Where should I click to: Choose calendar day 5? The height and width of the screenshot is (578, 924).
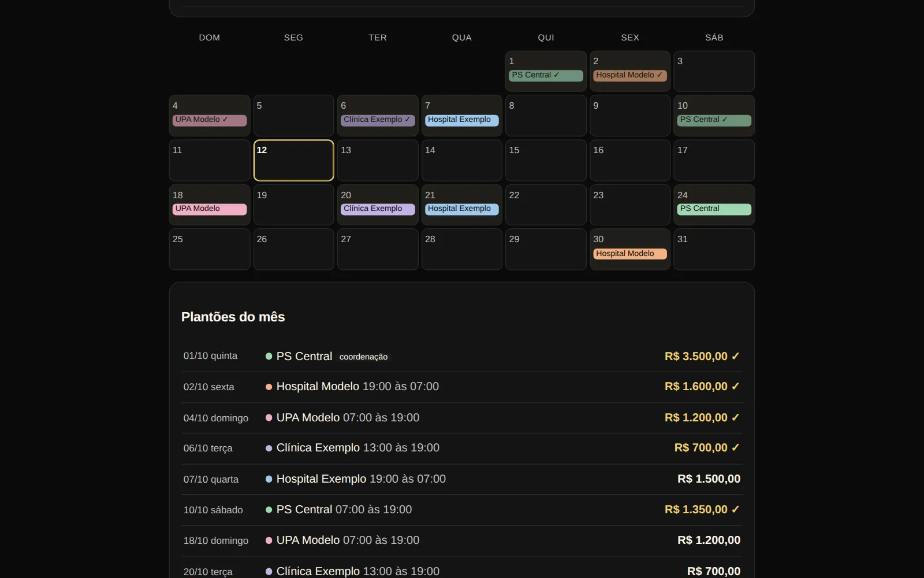[293, 116]
